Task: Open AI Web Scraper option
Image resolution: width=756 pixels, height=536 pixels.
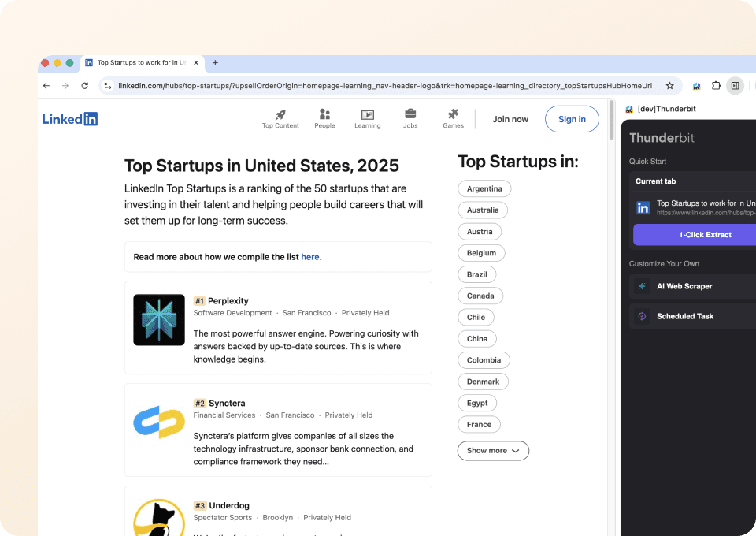Action: pyautogui.click(x=684, y=286)
